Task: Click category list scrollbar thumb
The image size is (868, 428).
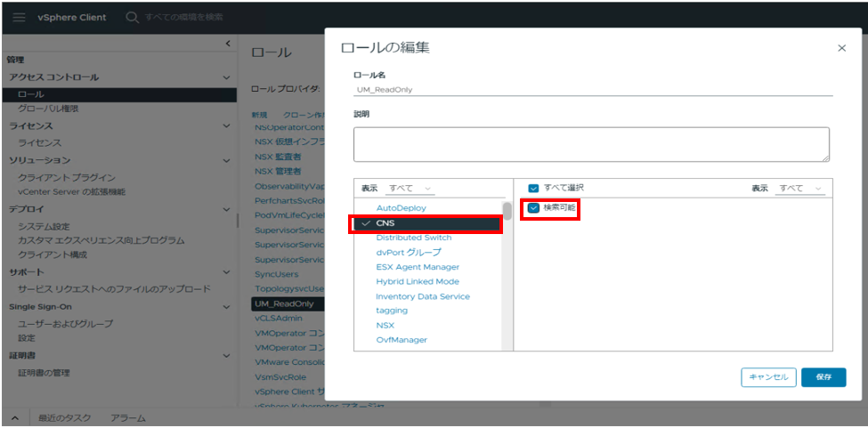Action: [507, 211]
